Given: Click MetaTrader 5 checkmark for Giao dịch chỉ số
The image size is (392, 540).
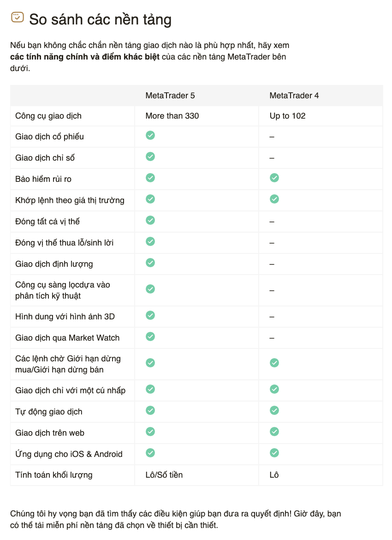Looking at the screenshot, I should coord(150,156).
